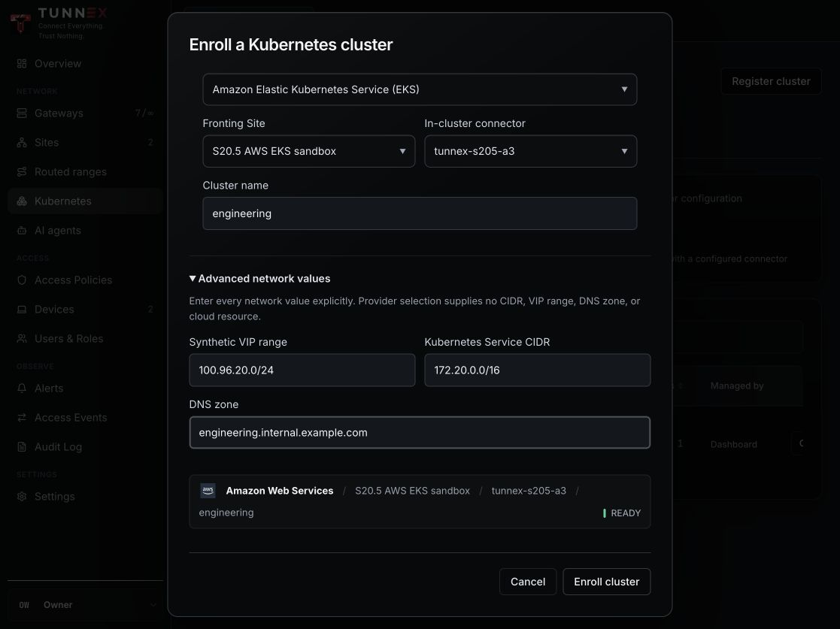Screen dimensions: 840x629
Task: Click the Devices laptop icon
Action: [21, 310]
